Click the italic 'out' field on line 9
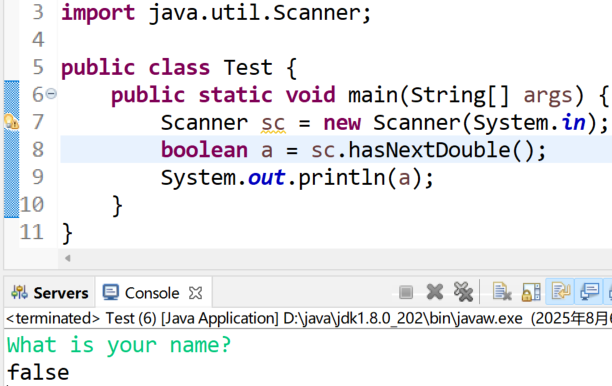This screenshot has width=612, height=386. tap(267, 178)
